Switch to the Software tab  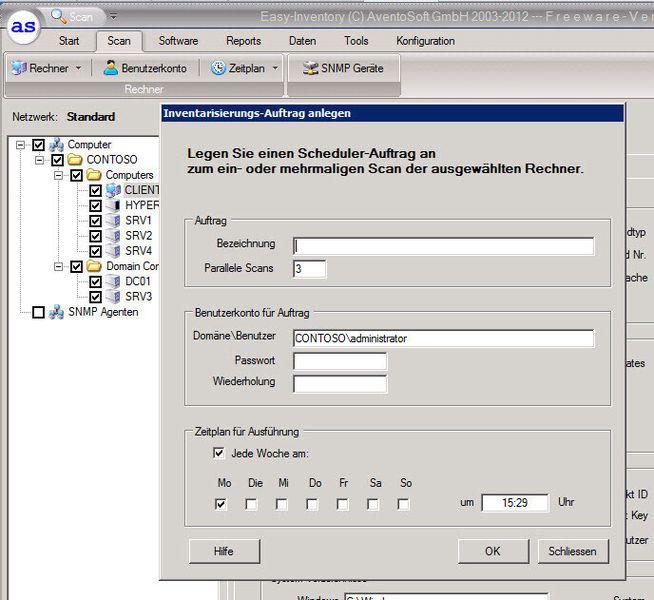click(178, 41)
